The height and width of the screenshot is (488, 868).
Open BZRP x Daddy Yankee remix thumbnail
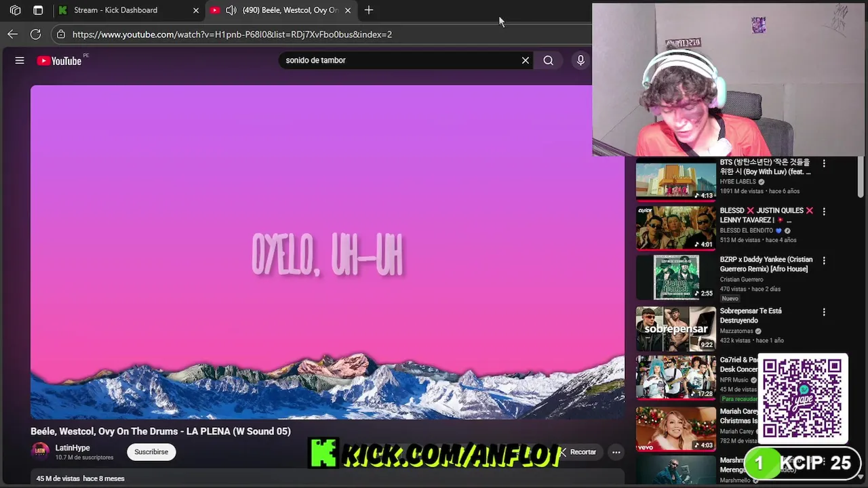(675, 277)
